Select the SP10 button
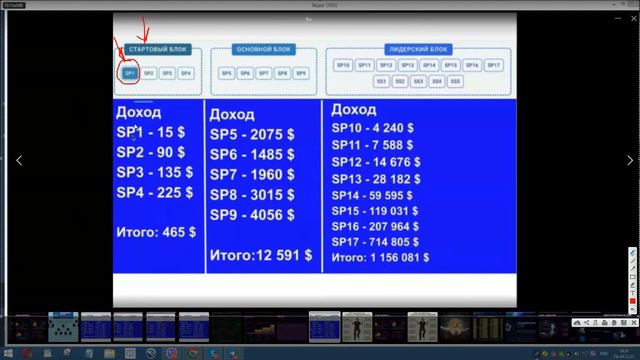The image size is (640, 360). click(343, 65)
